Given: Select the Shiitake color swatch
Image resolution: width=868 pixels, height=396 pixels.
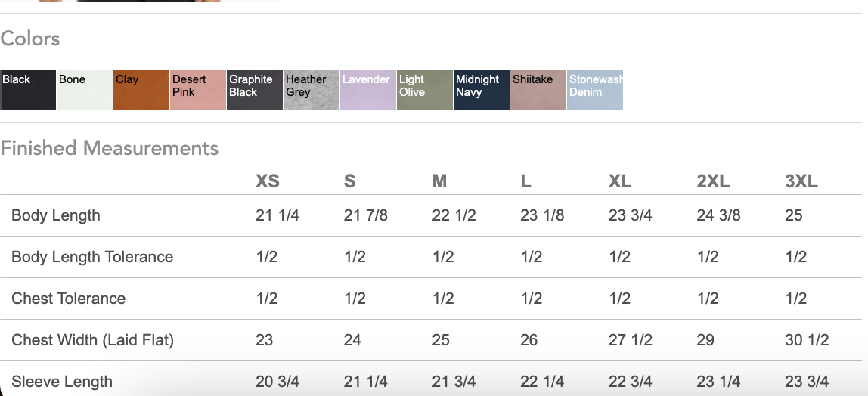Looking at the screenshot, I should [538, 90].
